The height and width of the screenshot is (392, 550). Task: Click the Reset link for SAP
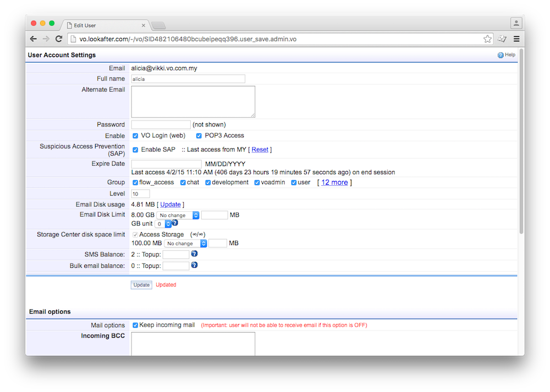260,150
